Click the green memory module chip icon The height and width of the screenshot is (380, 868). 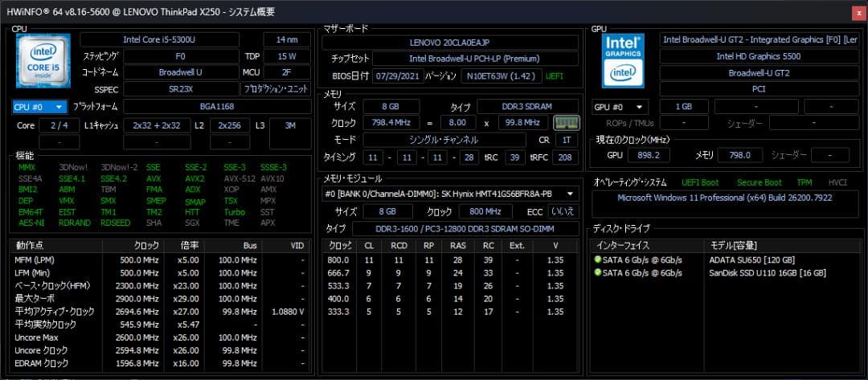(567, 123)
